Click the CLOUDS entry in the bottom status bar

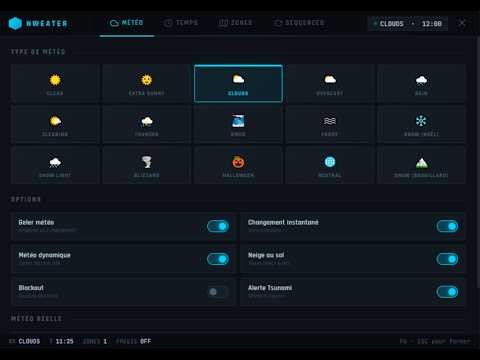pyautogui.click(x=25, y=341)
